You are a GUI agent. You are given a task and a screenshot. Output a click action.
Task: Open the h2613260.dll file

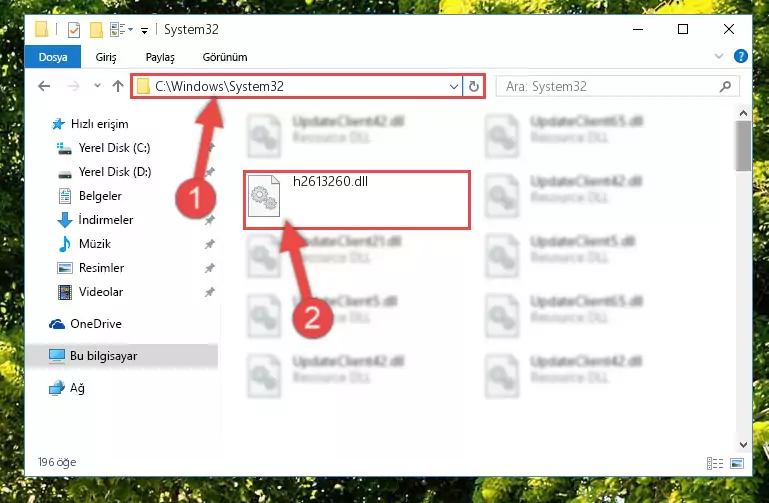click(357, 200)
